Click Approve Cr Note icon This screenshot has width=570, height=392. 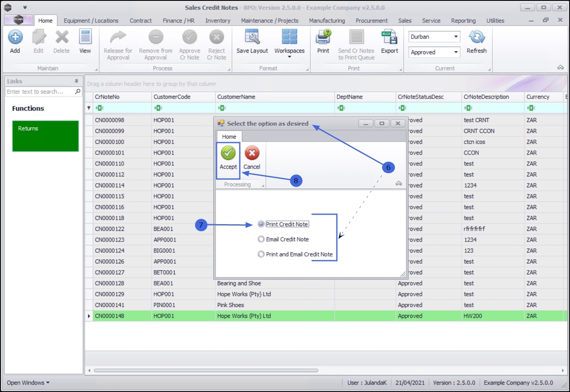(x=190, y=37)
